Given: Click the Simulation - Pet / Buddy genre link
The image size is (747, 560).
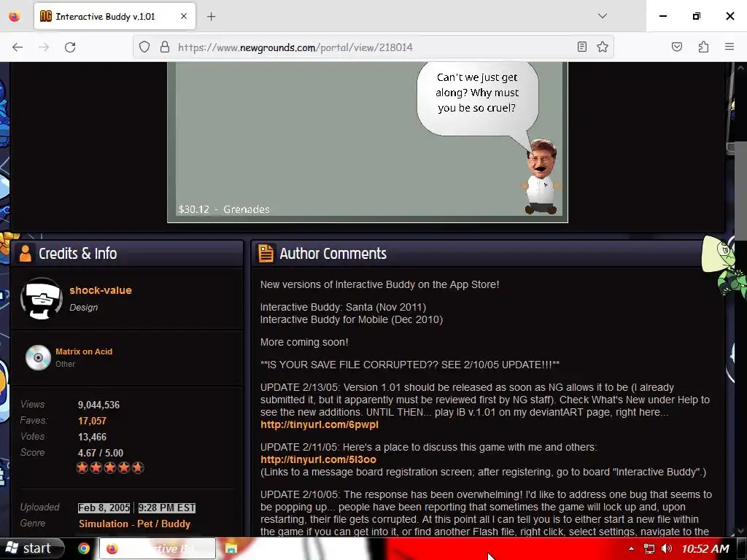Looking at the screenshot, I should (x=134, y=524).
